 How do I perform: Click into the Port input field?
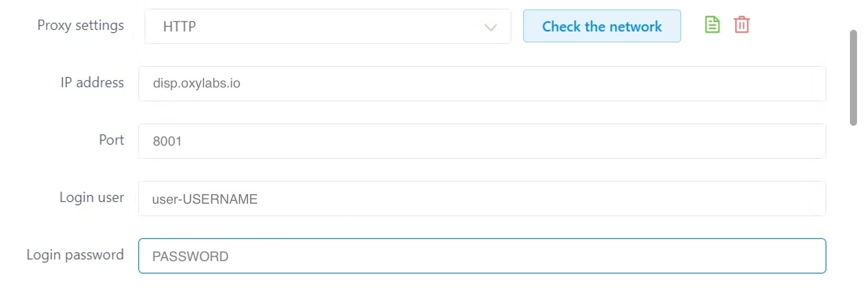(x=481, y=141)
